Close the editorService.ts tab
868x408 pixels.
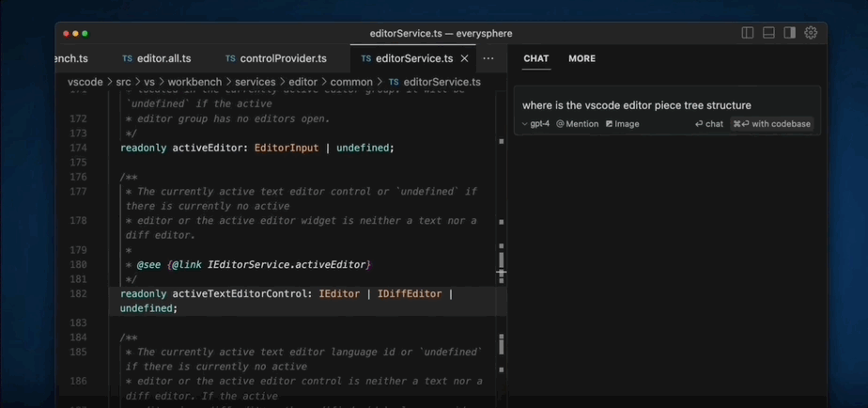coord(464,59)
